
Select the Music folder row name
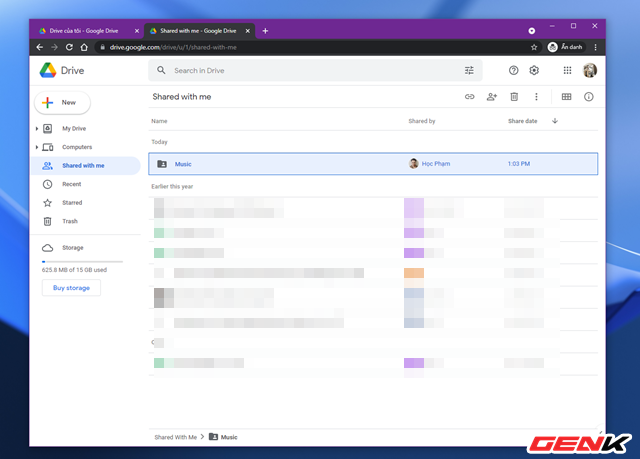[183, 164]
